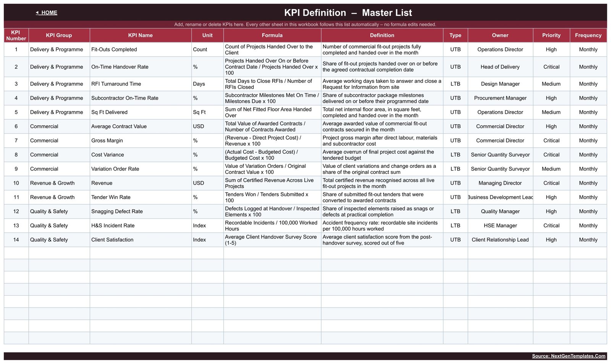This screenshot has height=364, width=611.
Task: Click the Business Development Lead owner cell
Action: pyautogui.click(x=500, y=197)
